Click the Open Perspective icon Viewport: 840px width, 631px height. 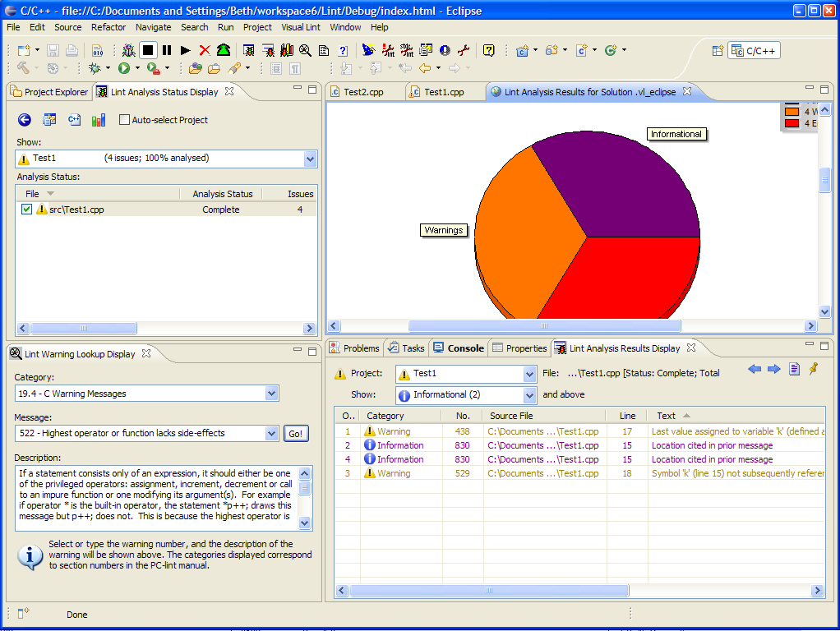coord(718,51)
